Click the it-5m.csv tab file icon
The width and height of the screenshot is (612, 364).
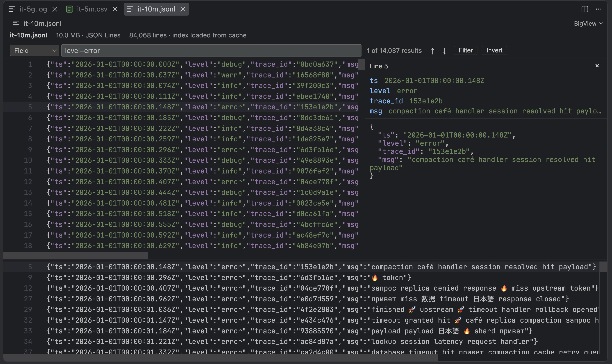[70, 9]
